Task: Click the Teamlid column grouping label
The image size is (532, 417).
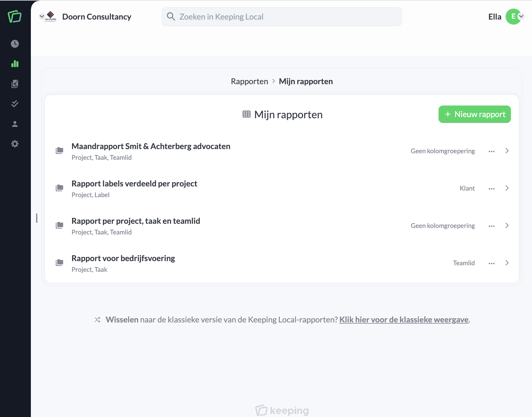Action: tap(464, 263)
